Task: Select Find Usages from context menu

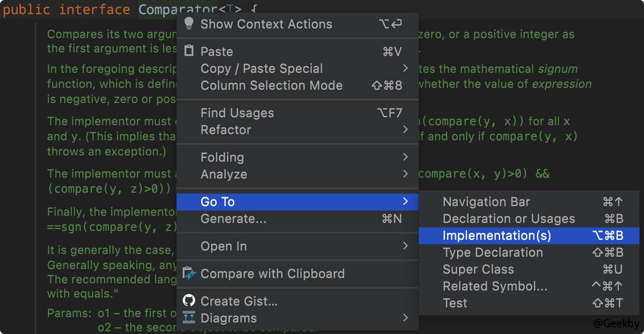Action: (x=237, y=113)
